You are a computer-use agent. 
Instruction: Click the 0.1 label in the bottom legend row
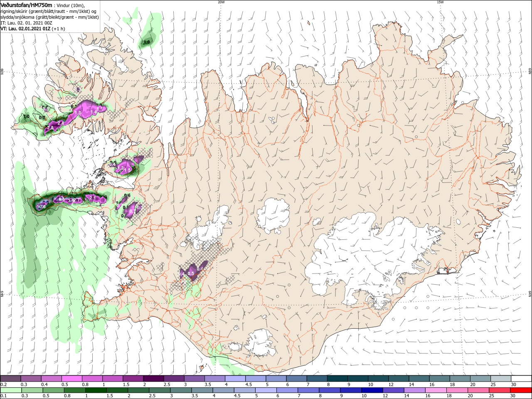3,396
